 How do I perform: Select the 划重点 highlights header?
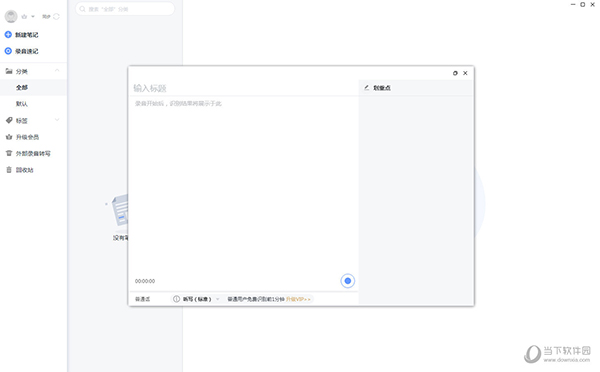(382, 88)
